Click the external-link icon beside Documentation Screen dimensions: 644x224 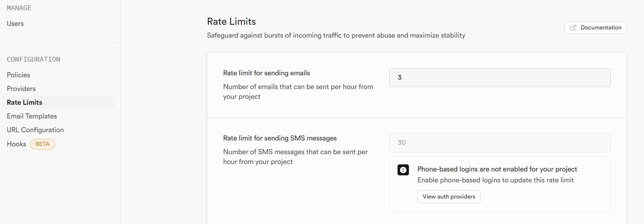pyautogui.click(x=573, y=28)
